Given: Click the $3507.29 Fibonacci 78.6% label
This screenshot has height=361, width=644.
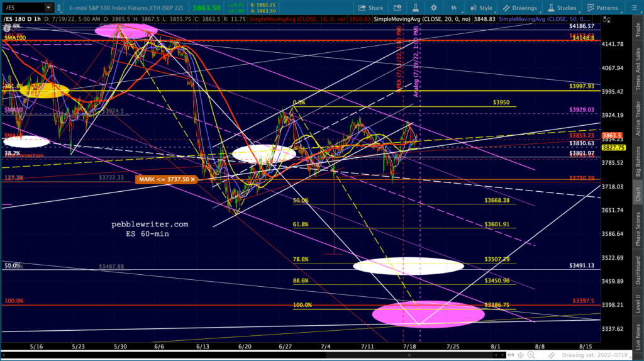Looking at the screenshot, I should [497, 259].
